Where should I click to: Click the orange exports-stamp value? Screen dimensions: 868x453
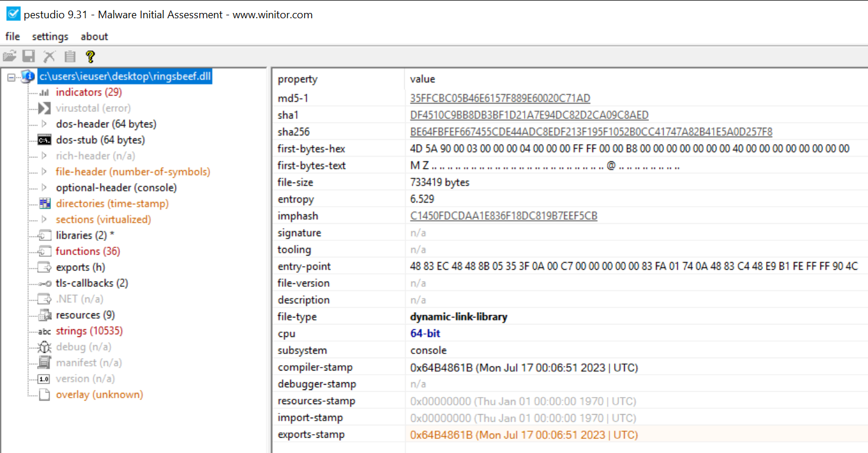tap(524, 435)
